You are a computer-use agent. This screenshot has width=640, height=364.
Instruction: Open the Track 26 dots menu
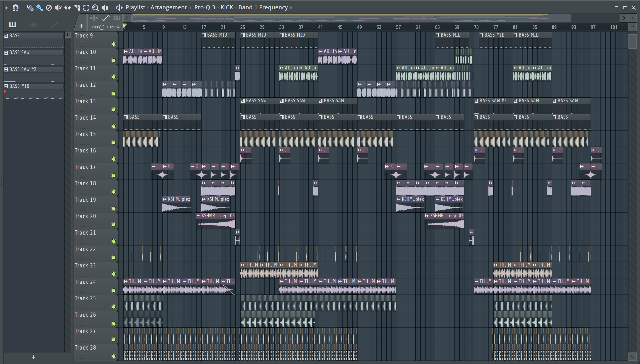[82, 326]
